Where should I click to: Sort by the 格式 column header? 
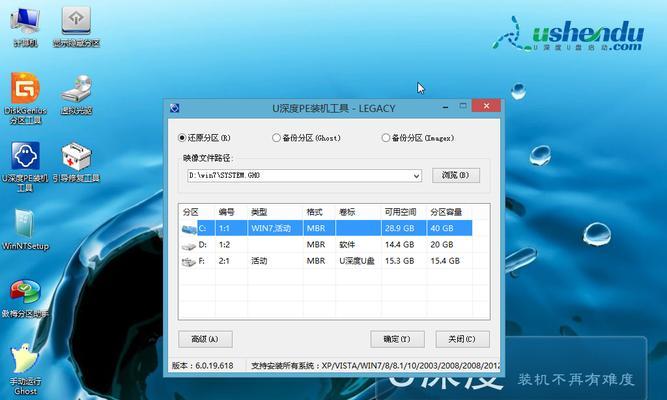click(x=319, y=212)
